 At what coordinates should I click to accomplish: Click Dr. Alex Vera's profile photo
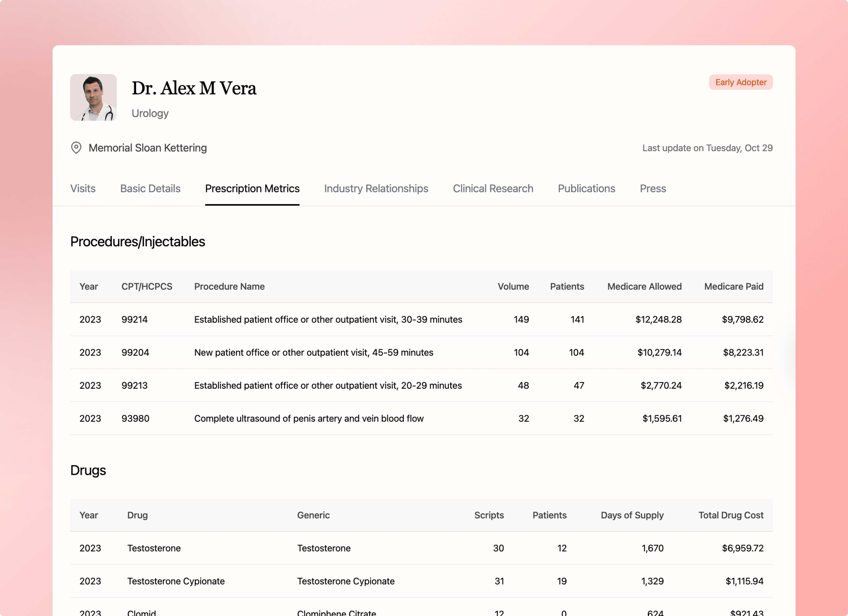[x=93, y=97]
